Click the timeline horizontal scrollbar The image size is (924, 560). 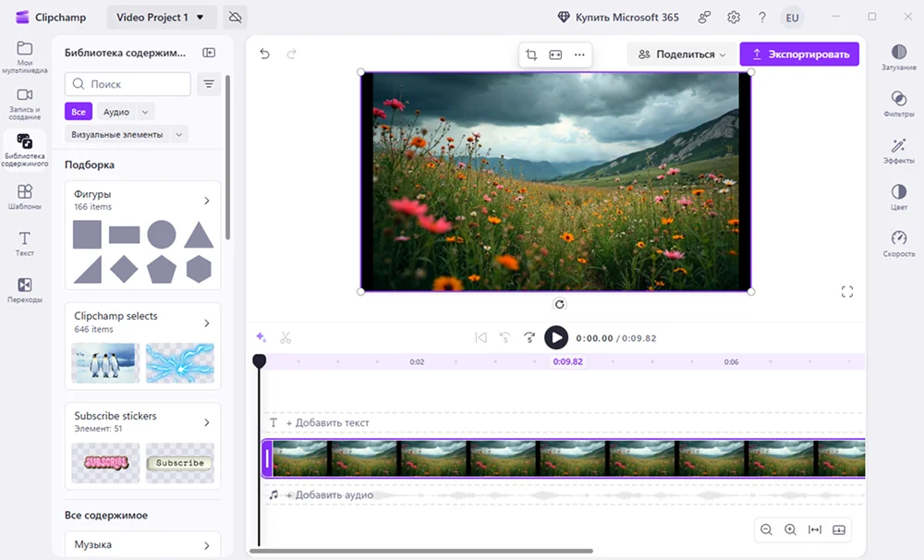point(420,551)
